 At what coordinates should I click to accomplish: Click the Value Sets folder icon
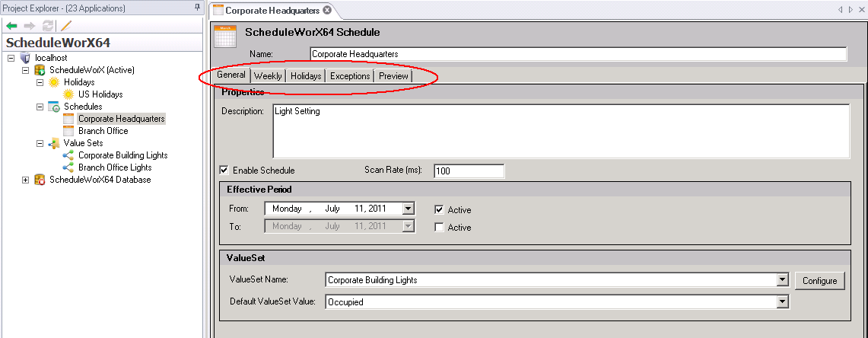pos(54,143)
